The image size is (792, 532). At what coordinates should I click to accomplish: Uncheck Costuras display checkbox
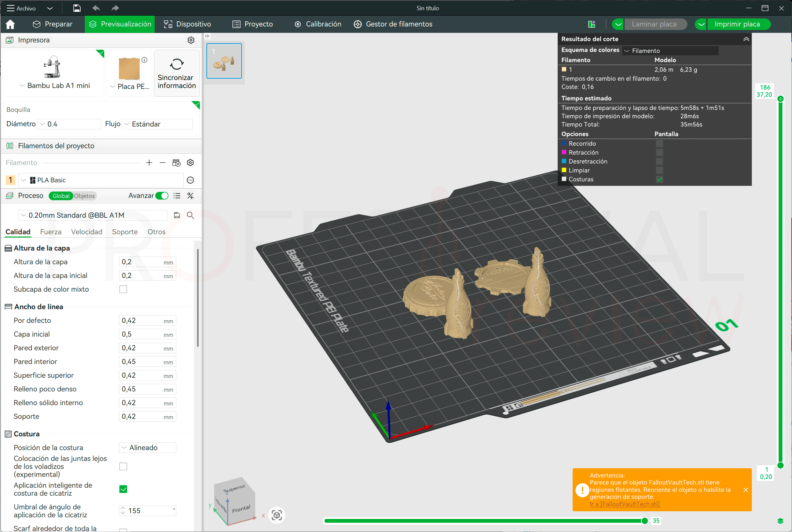coord(659,179)
